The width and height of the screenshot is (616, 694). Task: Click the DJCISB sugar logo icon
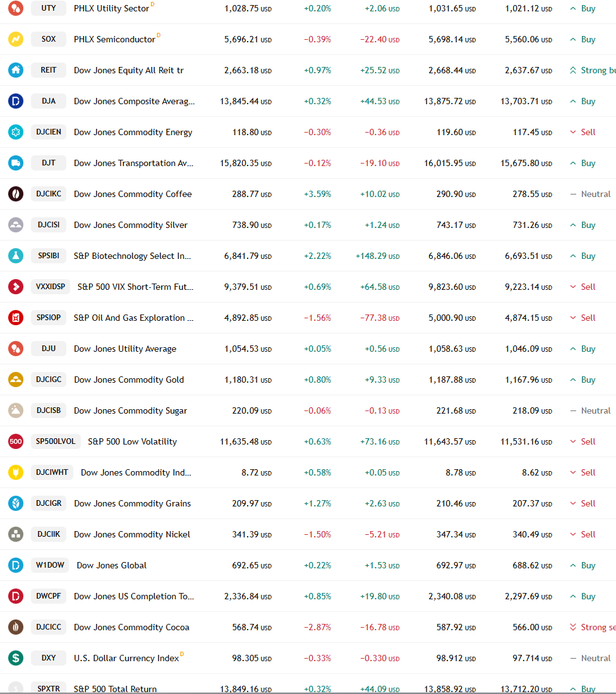(16, 410)
